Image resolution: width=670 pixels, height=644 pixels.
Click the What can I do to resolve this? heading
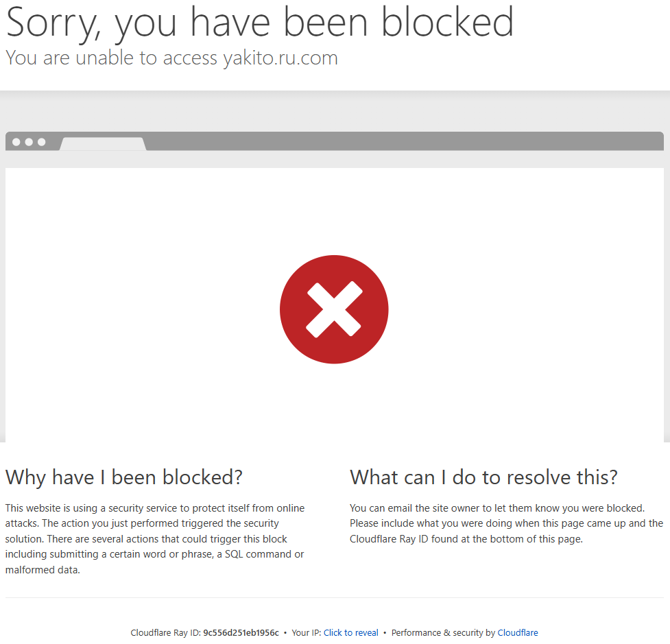coord(483,477)
